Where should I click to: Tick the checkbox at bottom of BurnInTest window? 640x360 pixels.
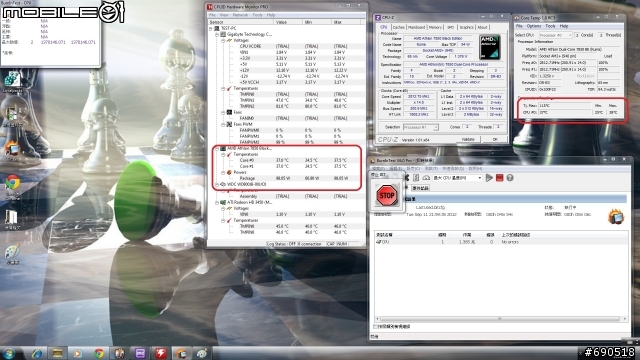point(376,327)
